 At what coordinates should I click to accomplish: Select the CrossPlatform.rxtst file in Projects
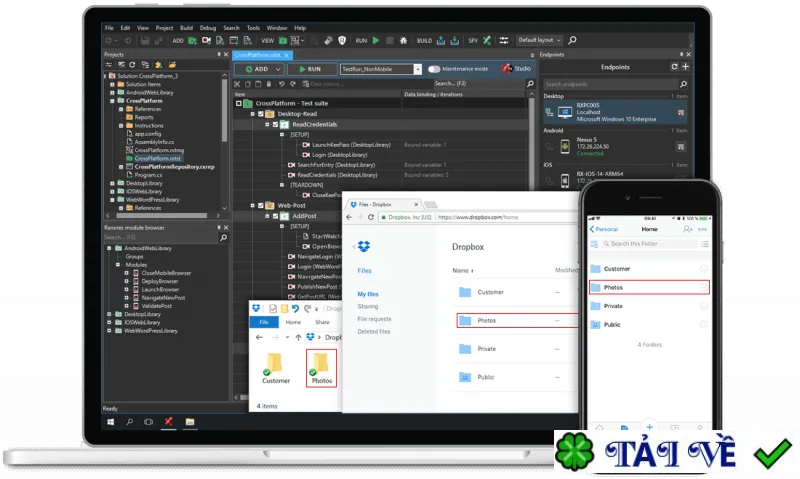(x=158, y=159)
